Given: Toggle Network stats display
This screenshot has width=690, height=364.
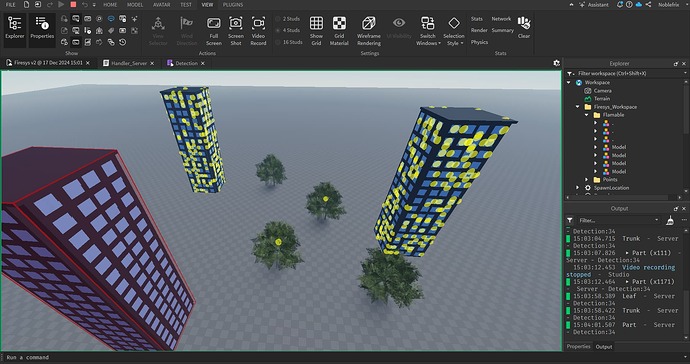Looking at the screenshot, I should (501, 19).
